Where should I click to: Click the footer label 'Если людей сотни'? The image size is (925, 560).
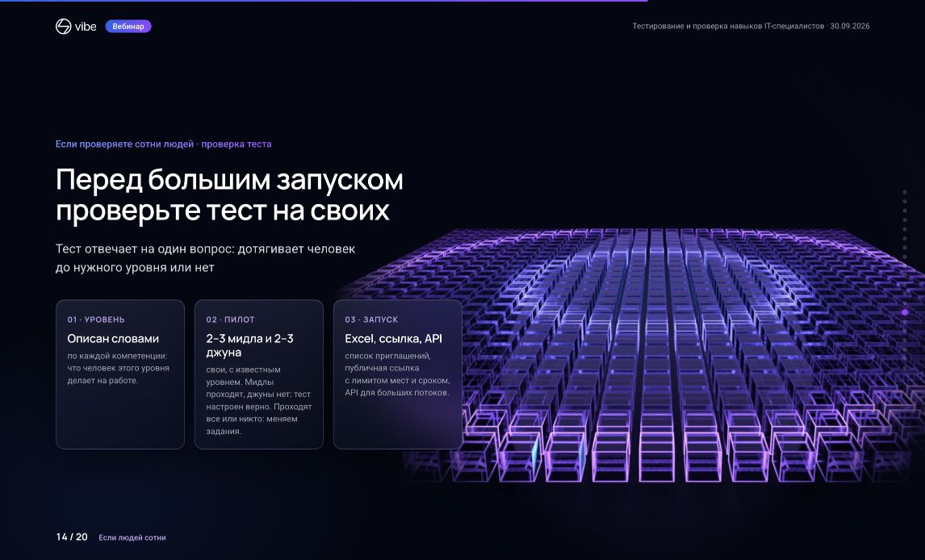click(132, 537)
